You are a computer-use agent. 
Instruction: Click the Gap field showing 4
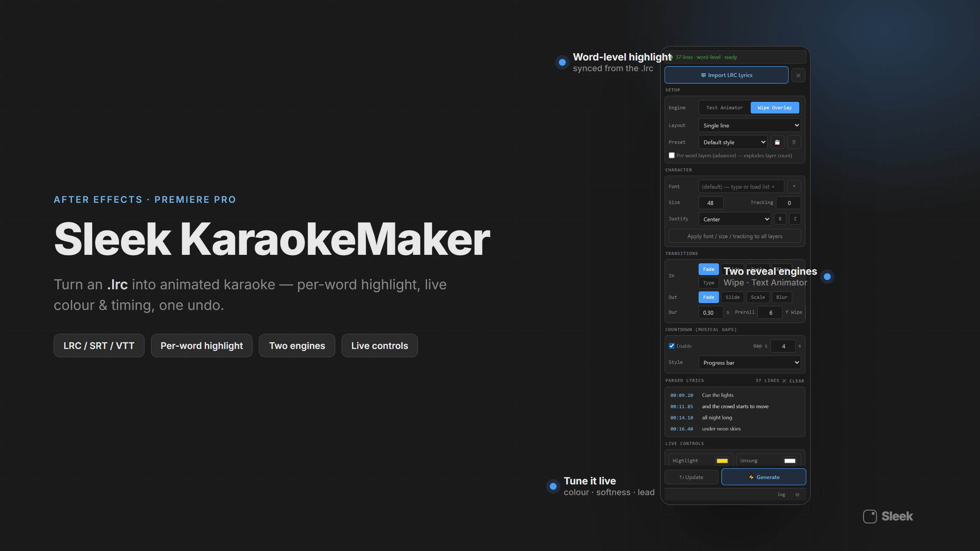[x=783, y=346]
